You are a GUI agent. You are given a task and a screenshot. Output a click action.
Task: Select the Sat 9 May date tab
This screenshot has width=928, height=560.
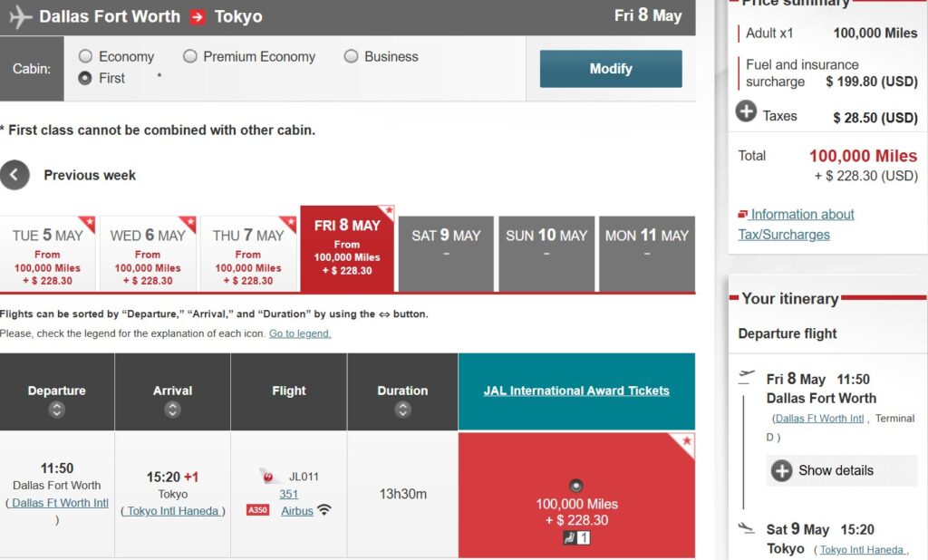tap(446, 254)
